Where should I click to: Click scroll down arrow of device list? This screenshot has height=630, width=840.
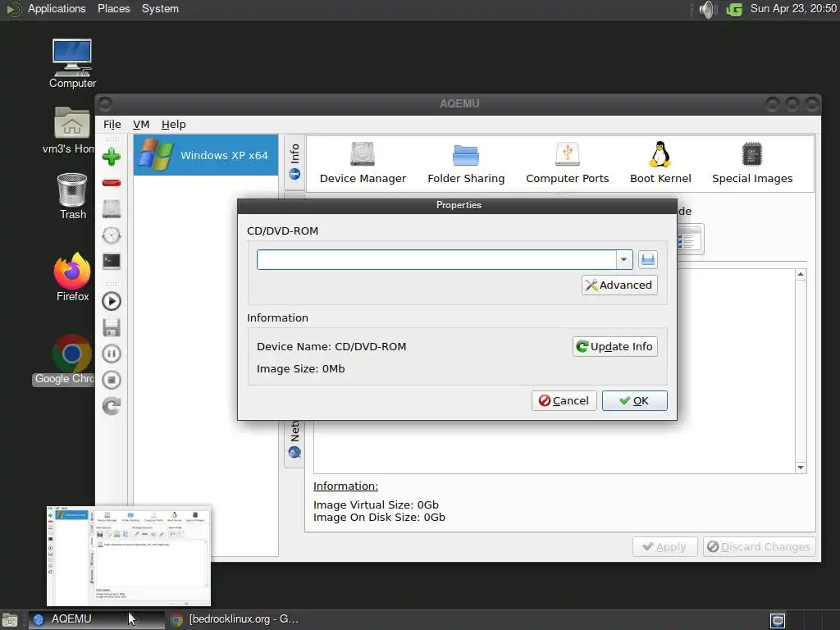(x=801, y=468)
